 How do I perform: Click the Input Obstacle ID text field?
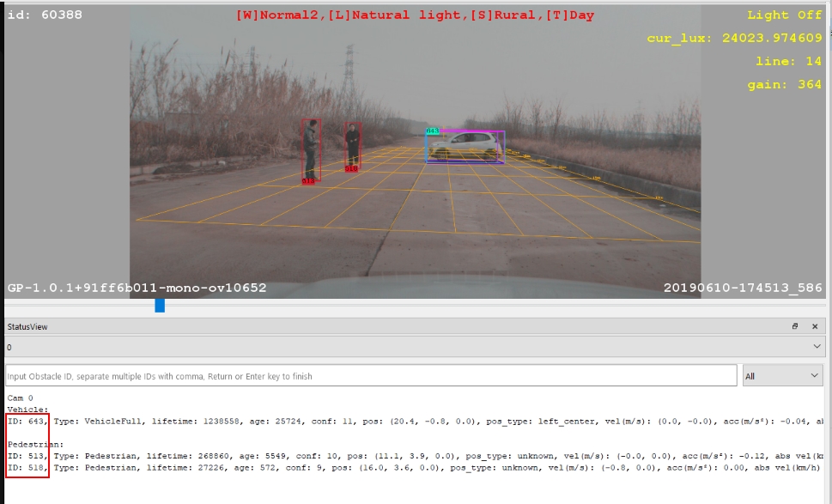369,376
